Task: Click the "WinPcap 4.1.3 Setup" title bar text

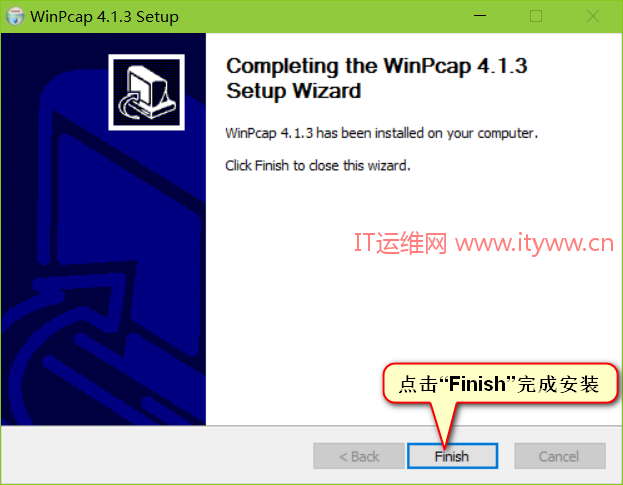Action: tap(104, 17)
